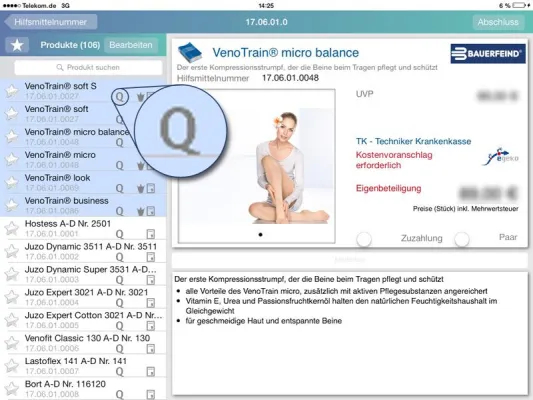Open the blue book icon beside product title
The width and height of the screenshot is (533, 400).
[190, 53]
